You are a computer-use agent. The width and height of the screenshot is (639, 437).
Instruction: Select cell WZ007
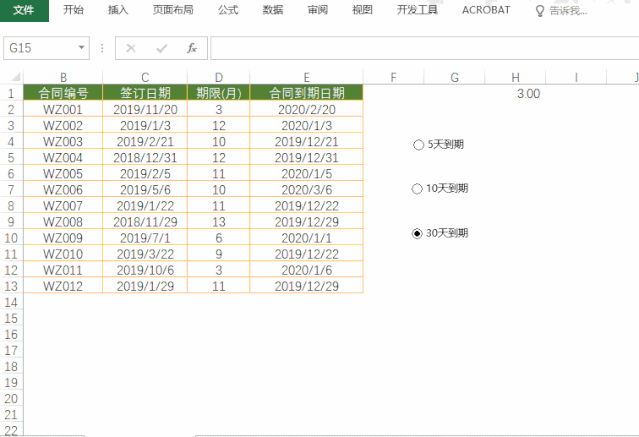click(63, 206)
